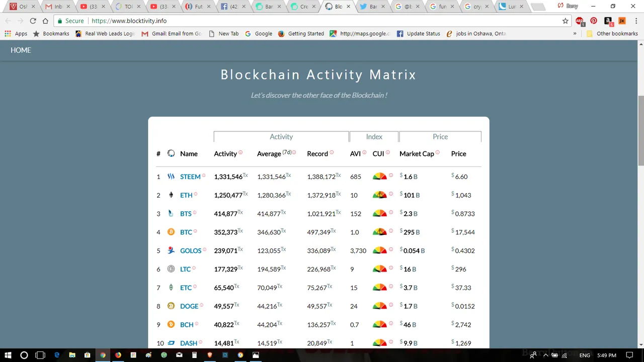Click the GOLOS logo icon
The image size is (644, 362).
(x=171, y=250)
